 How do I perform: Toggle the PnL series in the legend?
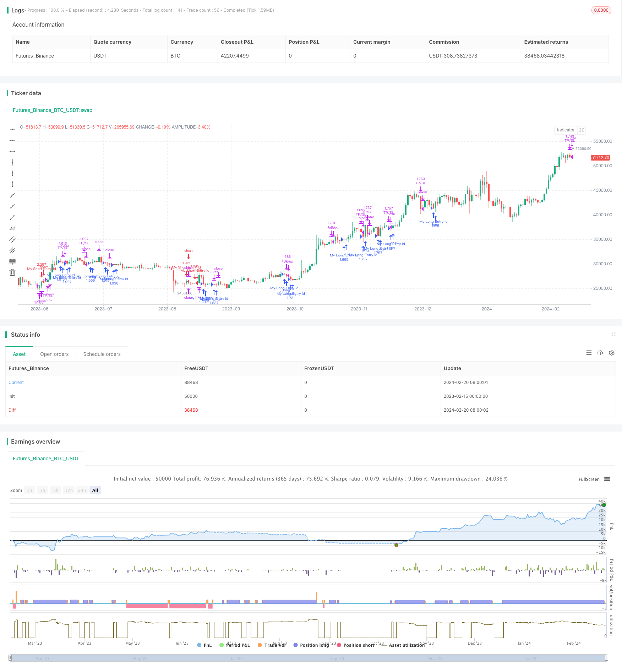(204, 645)
